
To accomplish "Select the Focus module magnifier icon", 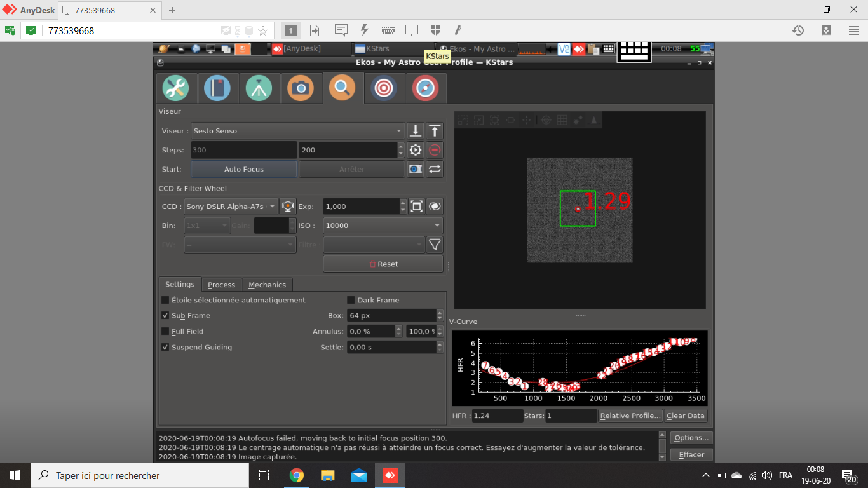I will [342, 88].
